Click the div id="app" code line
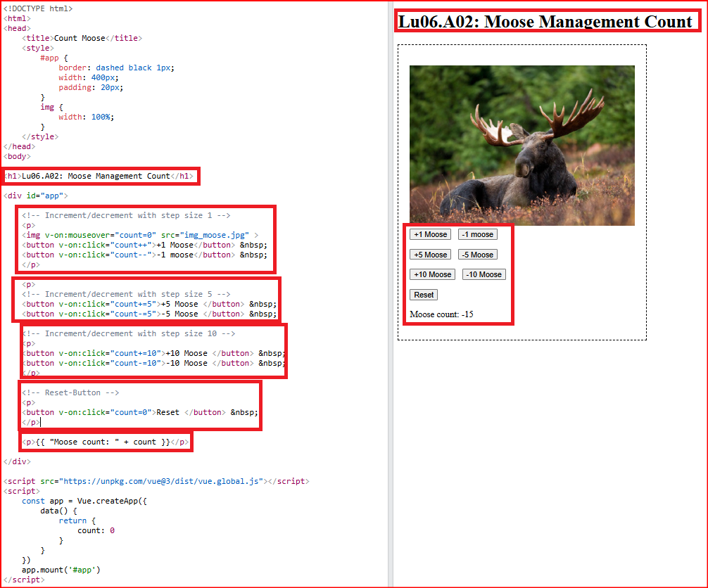This screenshot has height=588, width=708. (36, 196)
